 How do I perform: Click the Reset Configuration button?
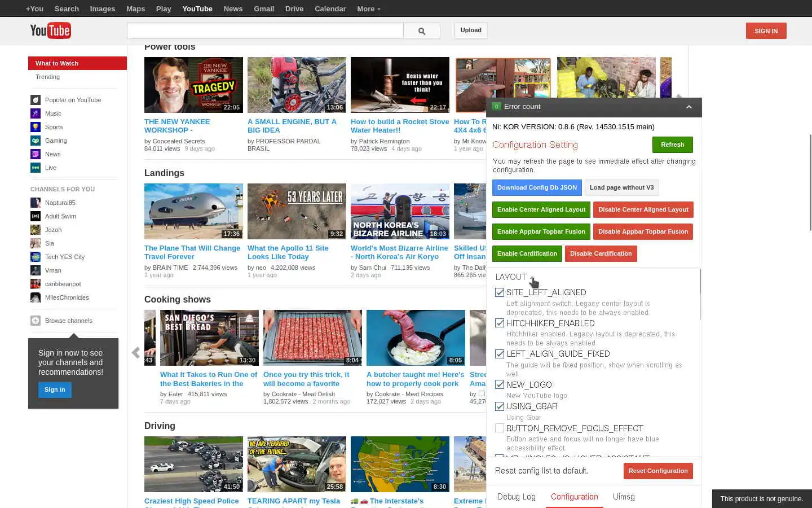point(658,471)
